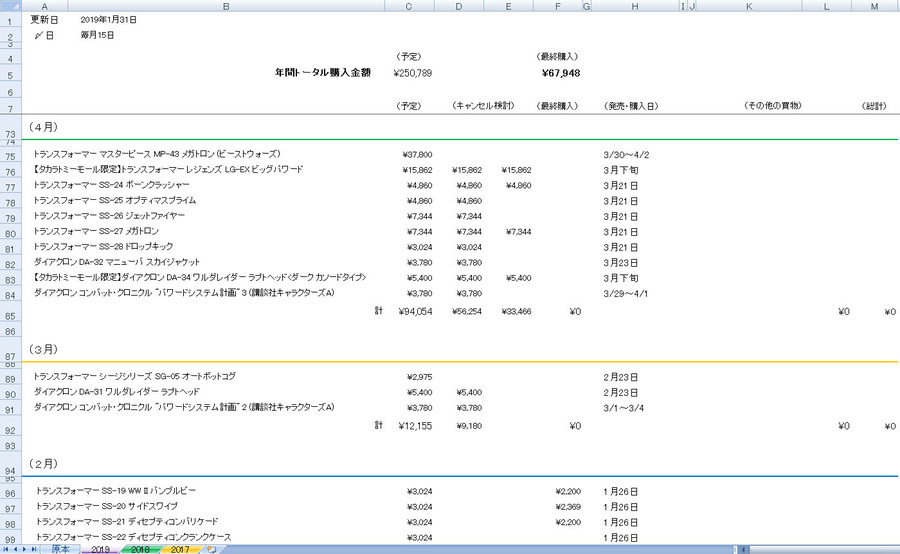Viewport: 900px width, 554px height.
Task: Select SS-19 WWII バンブルビー item cell
Action: click(x=115, y=491)
